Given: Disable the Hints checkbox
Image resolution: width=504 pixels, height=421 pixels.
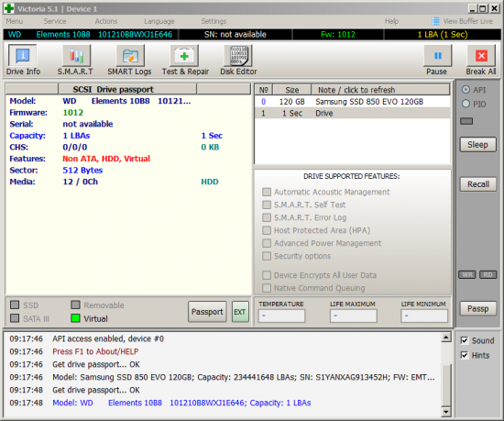Looking at the screenshot, I should [465, 355].
